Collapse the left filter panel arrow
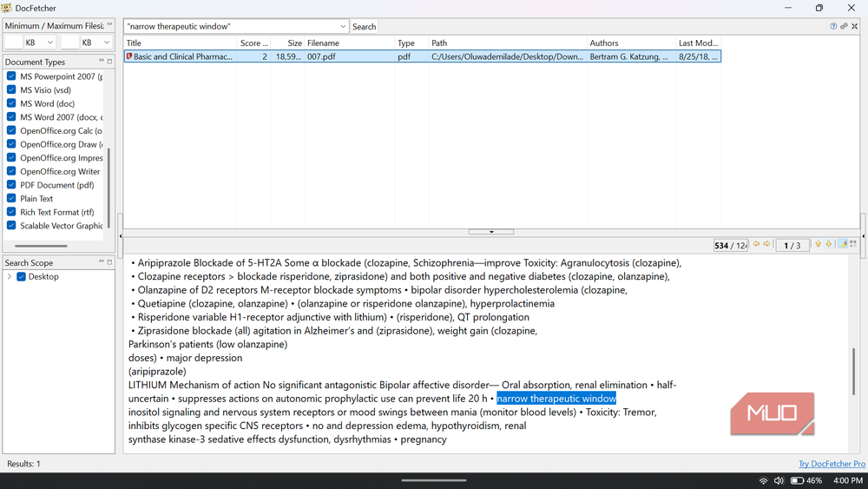 (120, 236)
